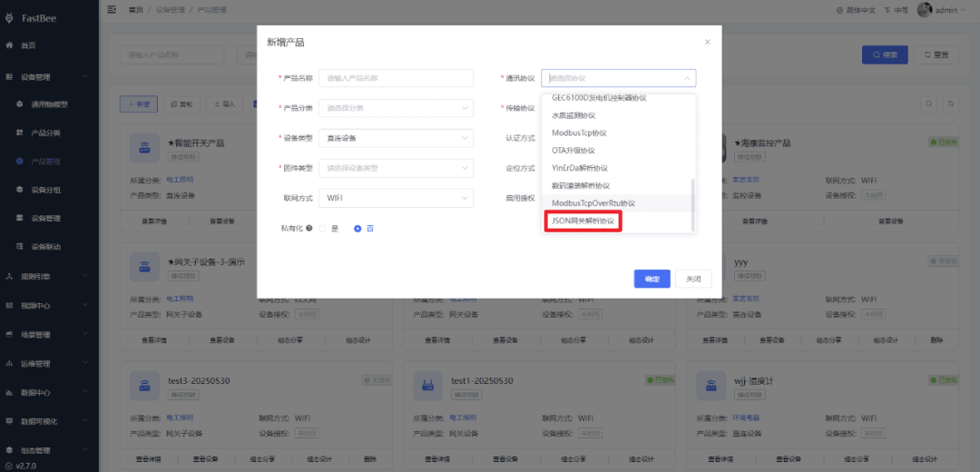Viewport: 980px width, 472px height.
Task: Expand the 场景管理 sidebar group
Action: pos(49,335)
